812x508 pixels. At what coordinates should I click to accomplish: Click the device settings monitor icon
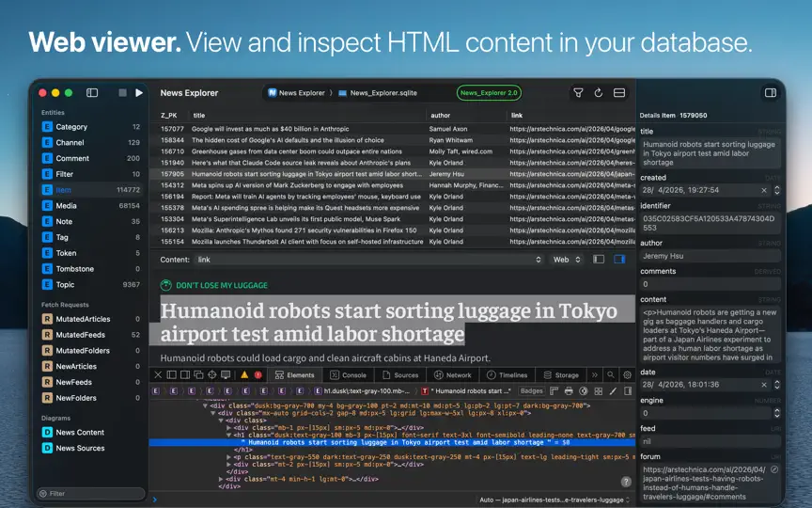[x=226, y=374]
